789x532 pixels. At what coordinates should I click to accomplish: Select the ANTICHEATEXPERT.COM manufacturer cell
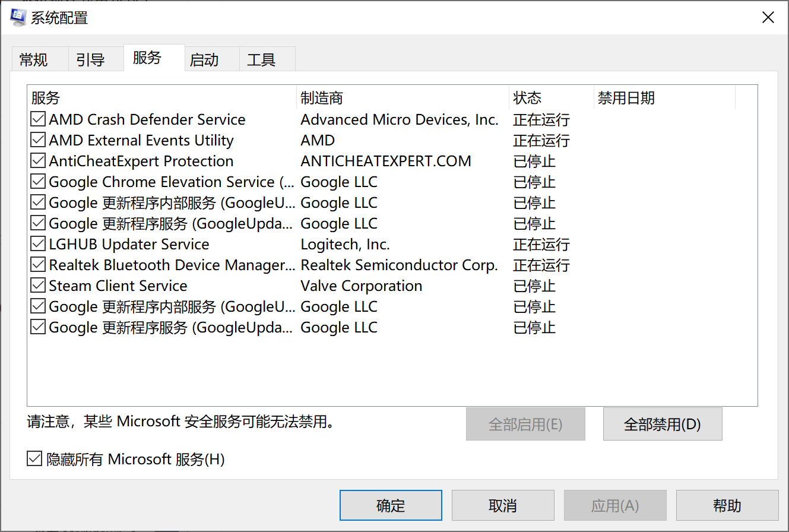coord(386,161)
